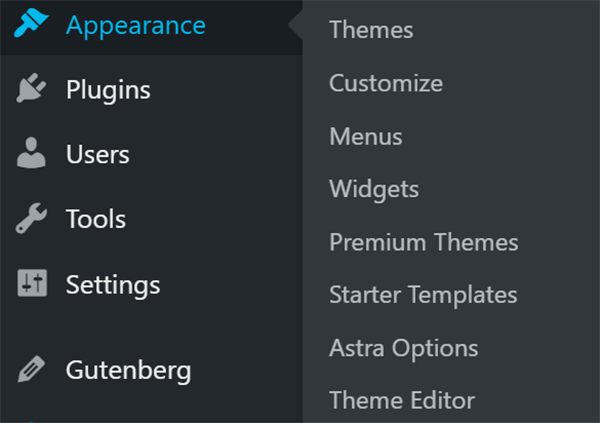Click the Appearance paintbrush icon
Viewport: 600px width, 423px height.
click(31, 23)
